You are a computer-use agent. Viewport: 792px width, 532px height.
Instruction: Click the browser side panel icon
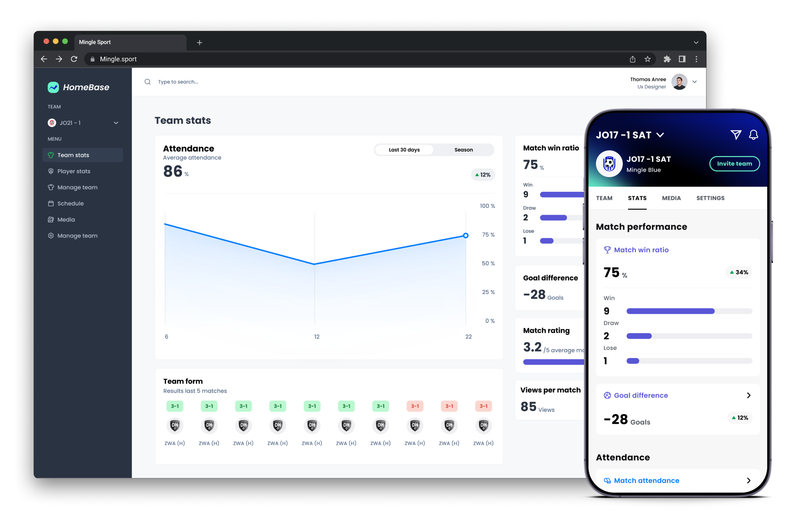(x=682, y=59)
